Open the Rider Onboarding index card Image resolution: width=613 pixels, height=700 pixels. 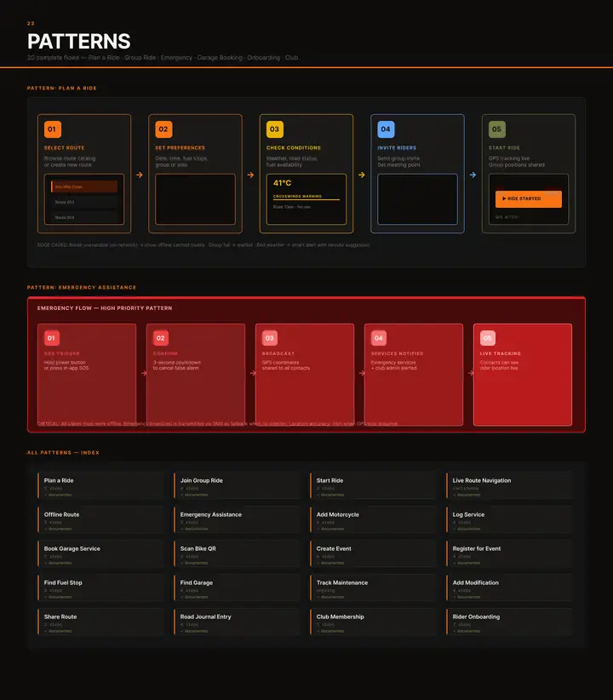pyautogui.click(x=509, y=622)
